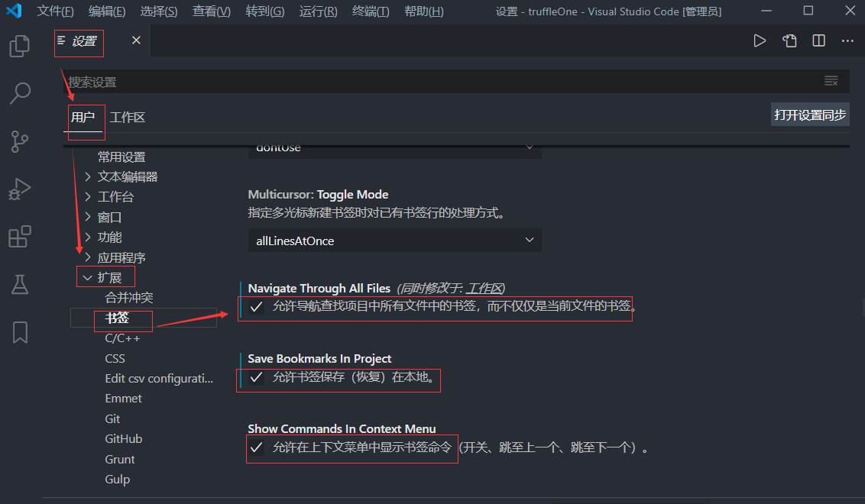
Task: Click the 打开设置同步 button
Action: (x=810, y=115)
